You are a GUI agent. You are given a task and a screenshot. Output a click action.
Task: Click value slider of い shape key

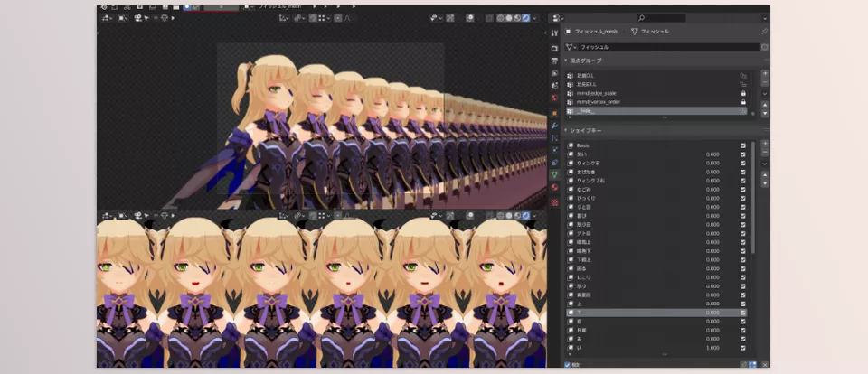[713, 348]
